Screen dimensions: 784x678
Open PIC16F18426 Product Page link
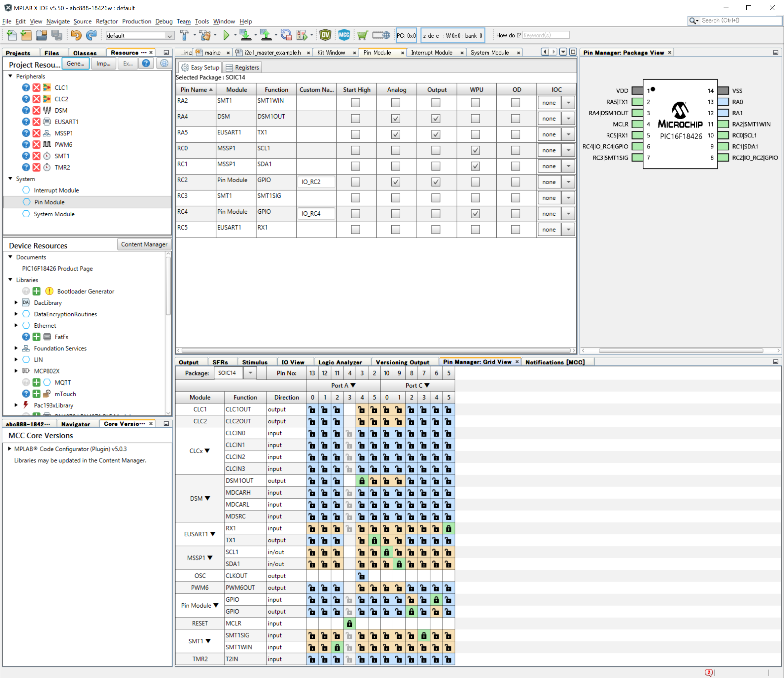[x=57, y=268]
